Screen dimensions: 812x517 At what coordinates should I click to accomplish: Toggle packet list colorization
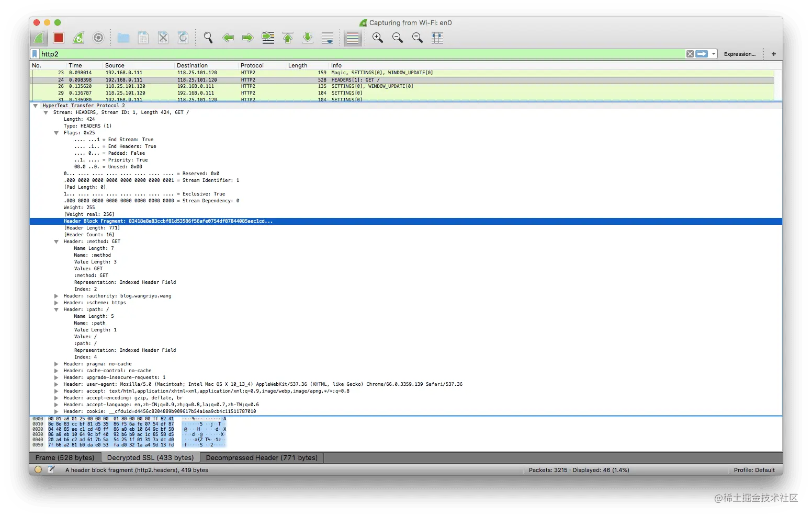pos(353,38)
